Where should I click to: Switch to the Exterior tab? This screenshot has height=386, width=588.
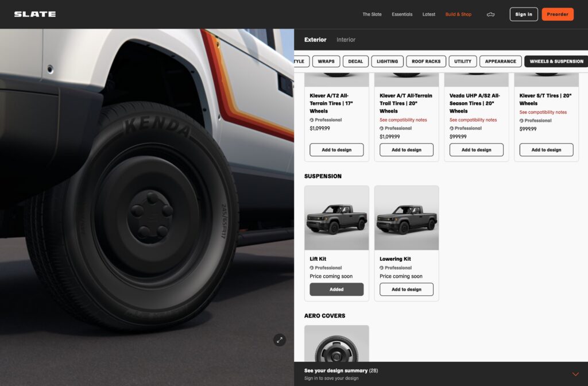pos(315,40)
